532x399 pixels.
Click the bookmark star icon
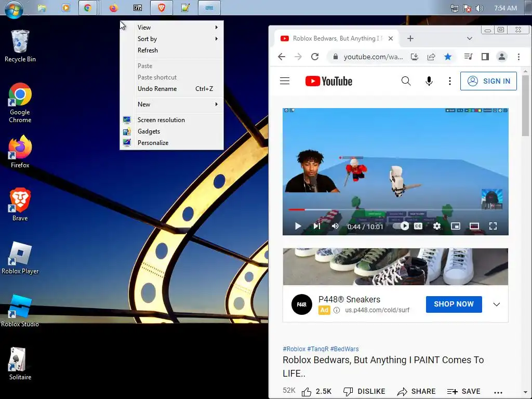coord(448,57)
